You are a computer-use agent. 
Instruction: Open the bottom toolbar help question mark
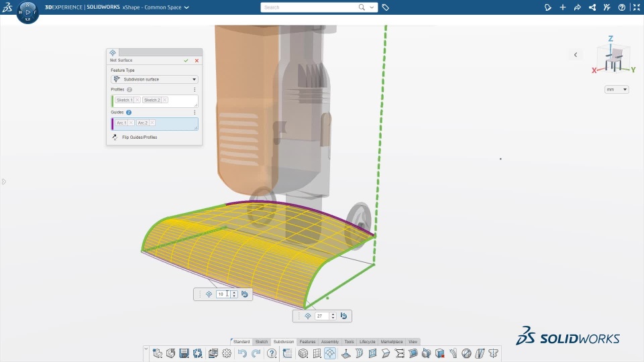click(x=272, y=353)
